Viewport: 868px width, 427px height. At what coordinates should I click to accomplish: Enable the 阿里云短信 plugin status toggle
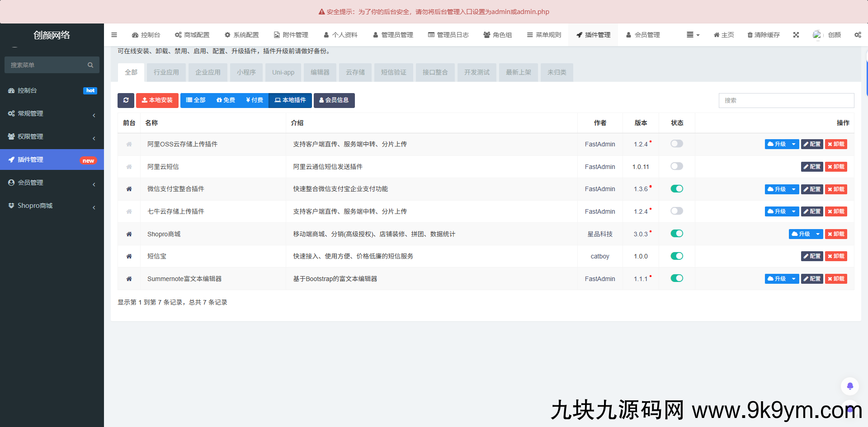tap(677, 166)
